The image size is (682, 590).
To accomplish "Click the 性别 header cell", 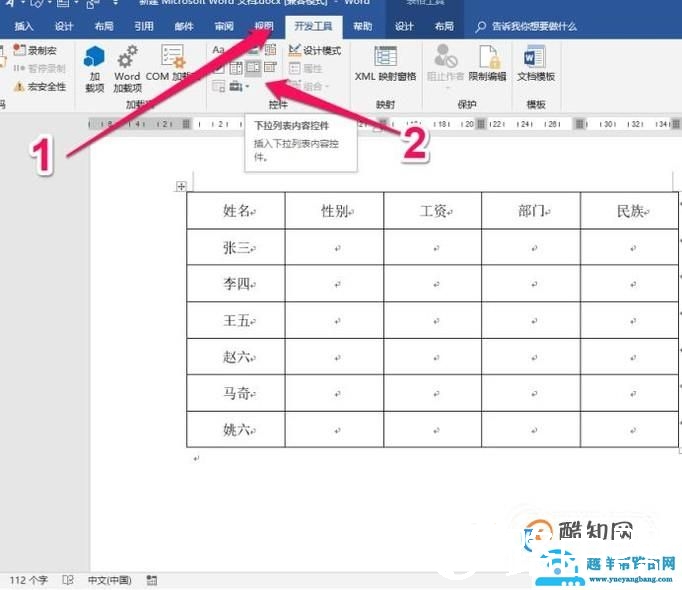I will 334,211.
